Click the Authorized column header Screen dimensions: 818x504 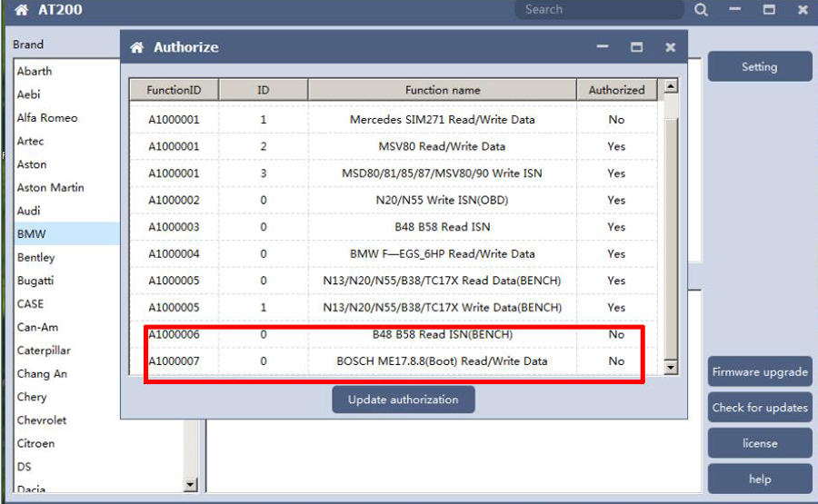point(616,90)
